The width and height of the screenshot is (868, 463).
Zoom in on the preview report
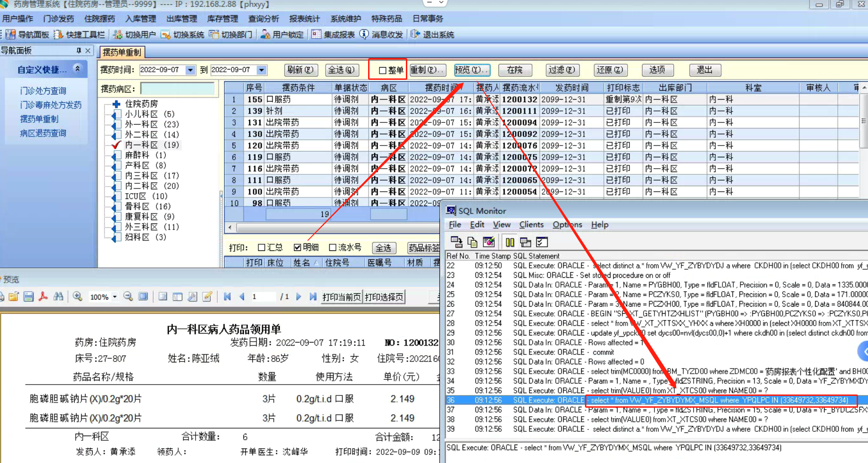coord(77,297)
